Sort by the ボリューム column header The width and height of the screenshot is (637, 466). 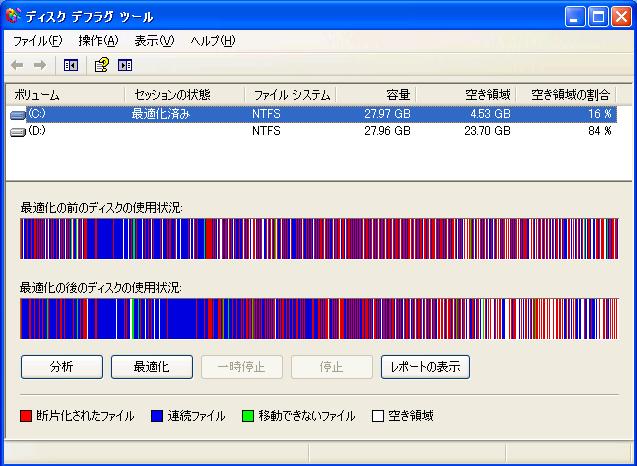click(x=64, y=95)
